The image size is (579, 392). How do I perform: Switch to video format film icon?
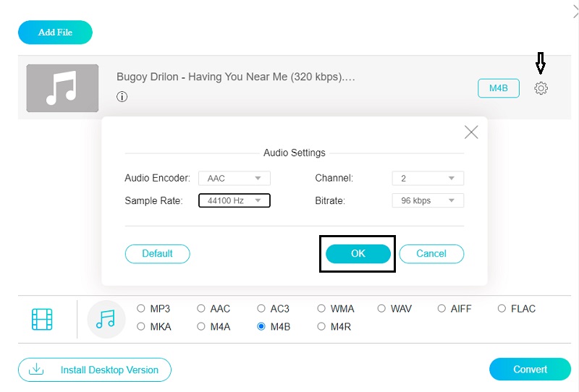click(x=43, y=319)
